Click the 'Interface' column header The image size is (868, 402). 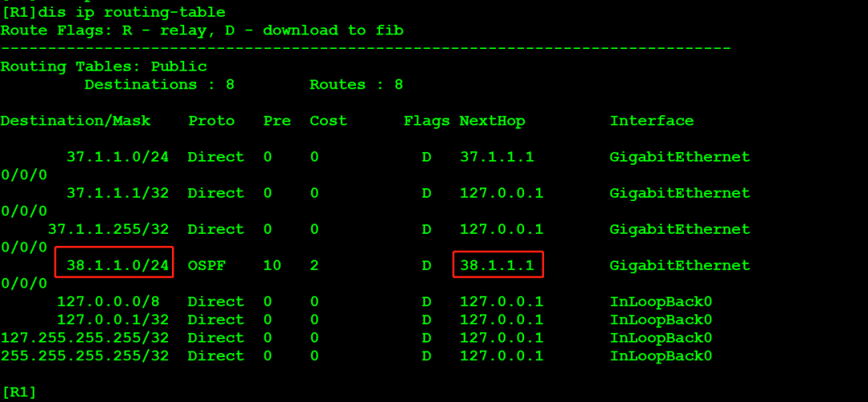coord(652,121)
